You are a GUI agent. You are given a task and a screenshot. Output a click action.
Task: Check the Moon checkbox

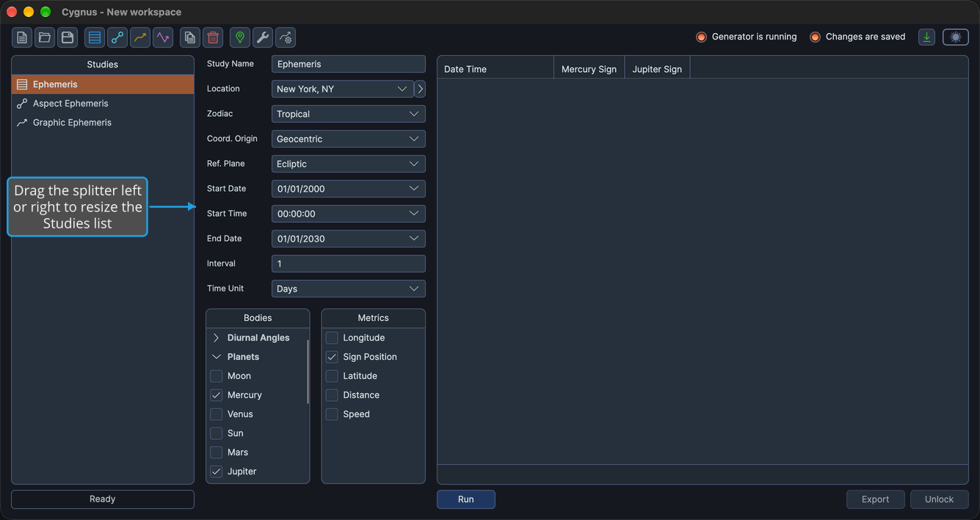point(217,376)
